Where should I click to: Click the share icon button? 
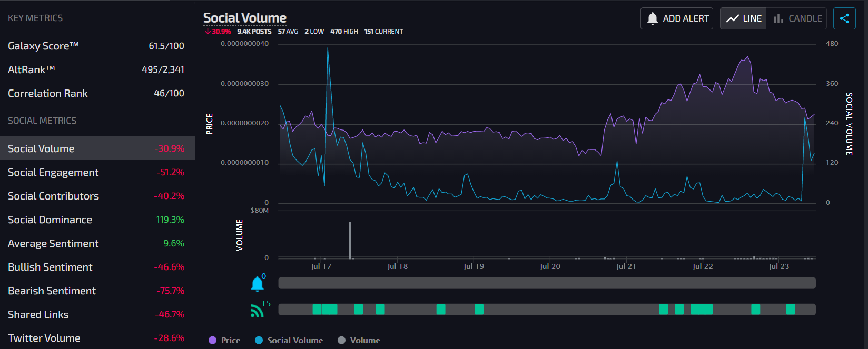pyautogui.click(x=844, y=18)
